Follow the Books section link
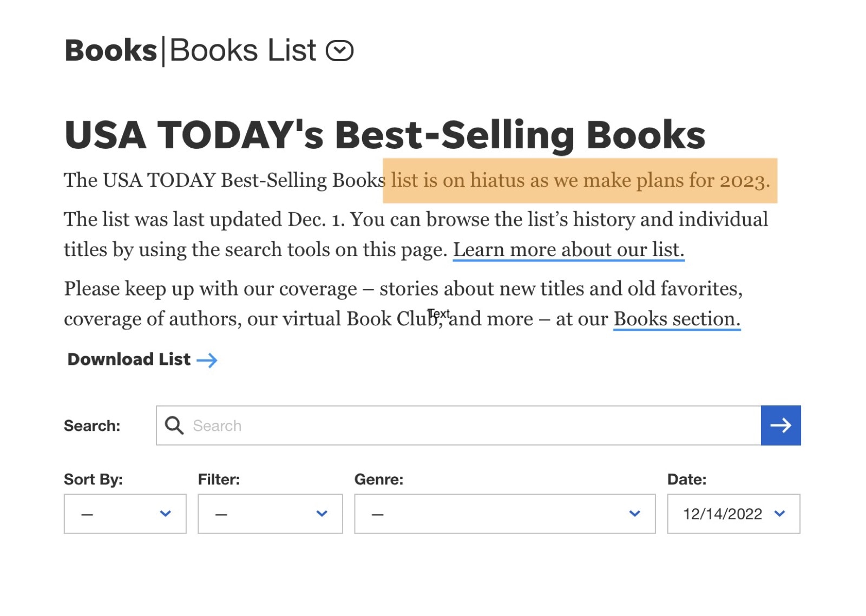This screenshot has height=616, width=866. pos(677,319)
